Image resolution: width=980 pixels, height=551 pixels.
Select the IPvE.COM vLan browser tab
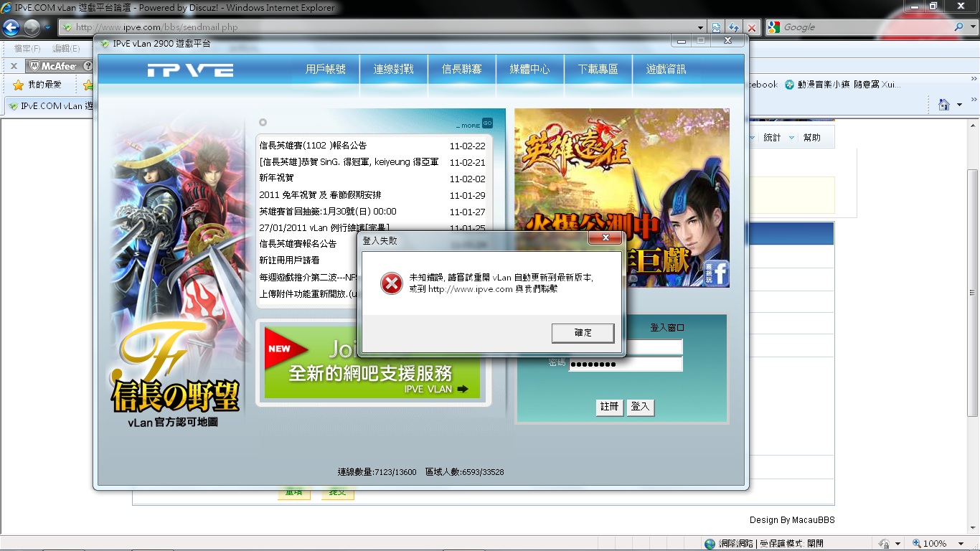coord(50,105)
